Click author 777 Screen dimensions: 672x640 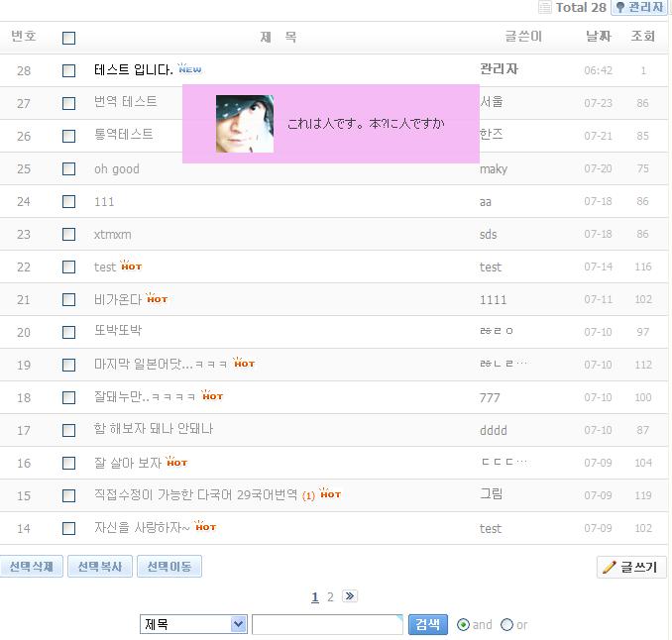(x=490, y=397)
